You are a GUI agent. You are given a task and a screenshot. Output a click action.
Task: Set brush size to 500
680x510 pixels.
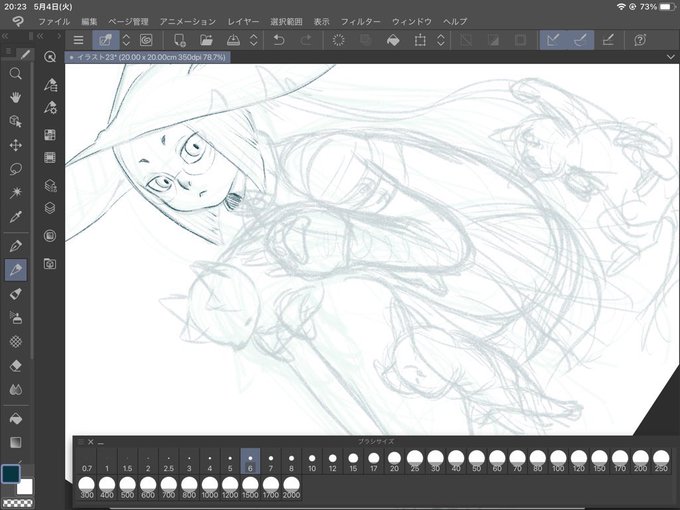coord(128,488)
